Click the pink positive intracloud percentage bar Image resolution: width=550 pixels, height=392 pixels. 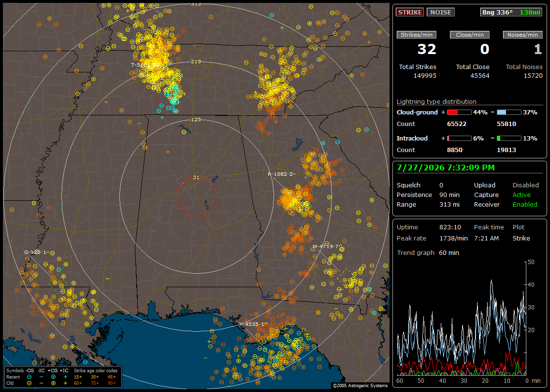click(459, 139)
